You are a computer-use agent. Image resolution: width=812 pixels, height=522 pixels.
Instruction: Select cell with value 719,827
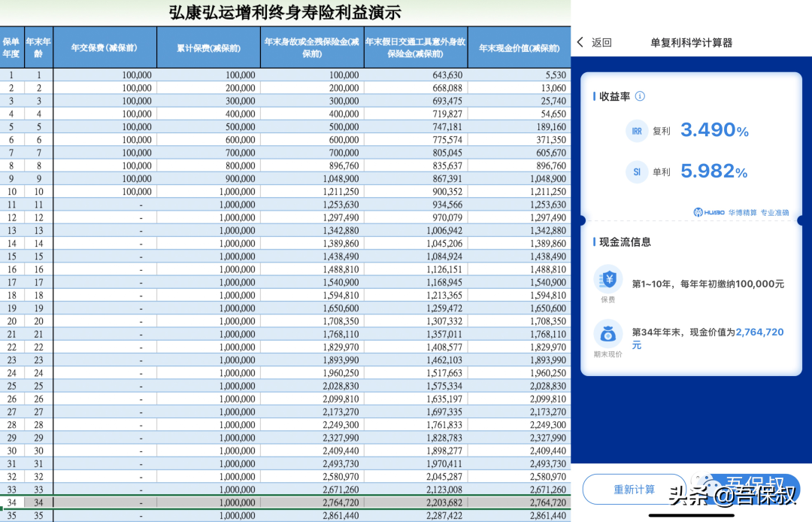pos(416,114)
